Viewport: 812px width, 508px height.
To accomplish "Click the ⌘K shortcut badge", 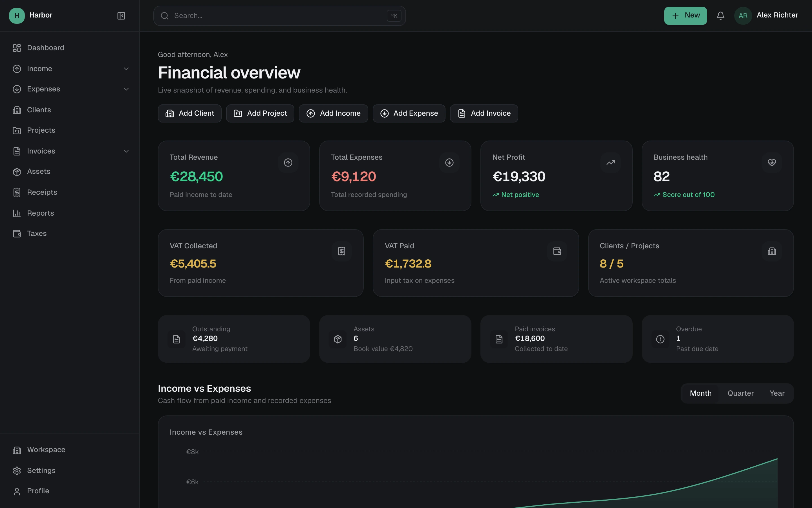I will click(394, 16).
